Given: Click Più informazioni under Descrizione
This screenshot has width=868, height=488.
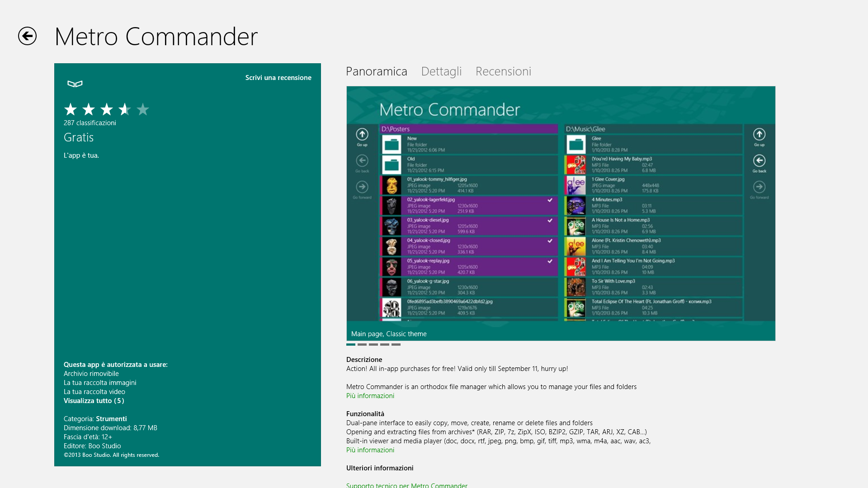Looking at the screenshot, I should [x=370, y=396].
